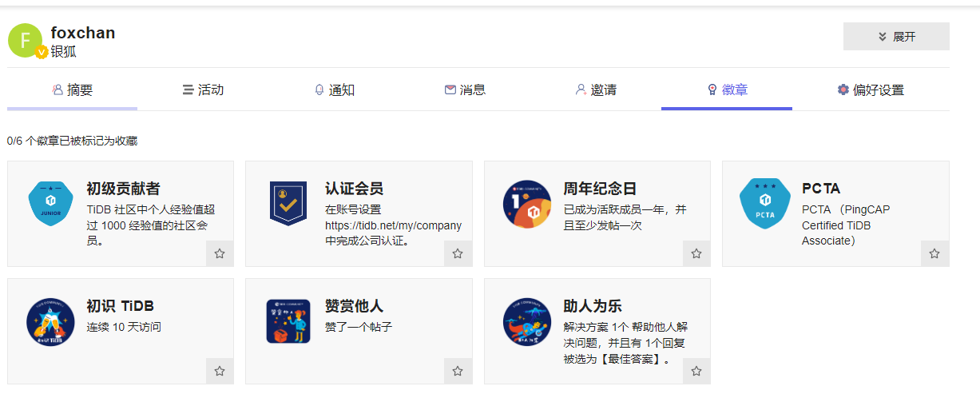Click the 认证会员 shield badge icon
The image size is (980, 398).
click(x=288, y=204)
